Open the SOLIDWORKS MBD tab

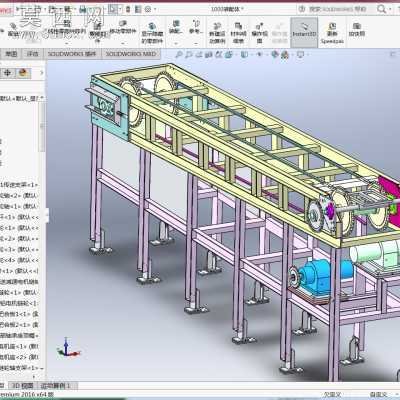tap(131, 54)
